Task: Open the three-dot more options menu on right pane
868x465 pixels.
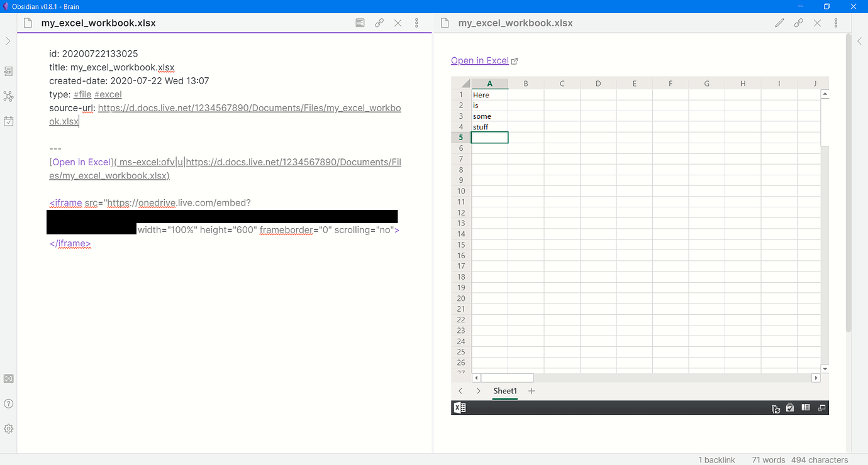Action: click(836, 23)
